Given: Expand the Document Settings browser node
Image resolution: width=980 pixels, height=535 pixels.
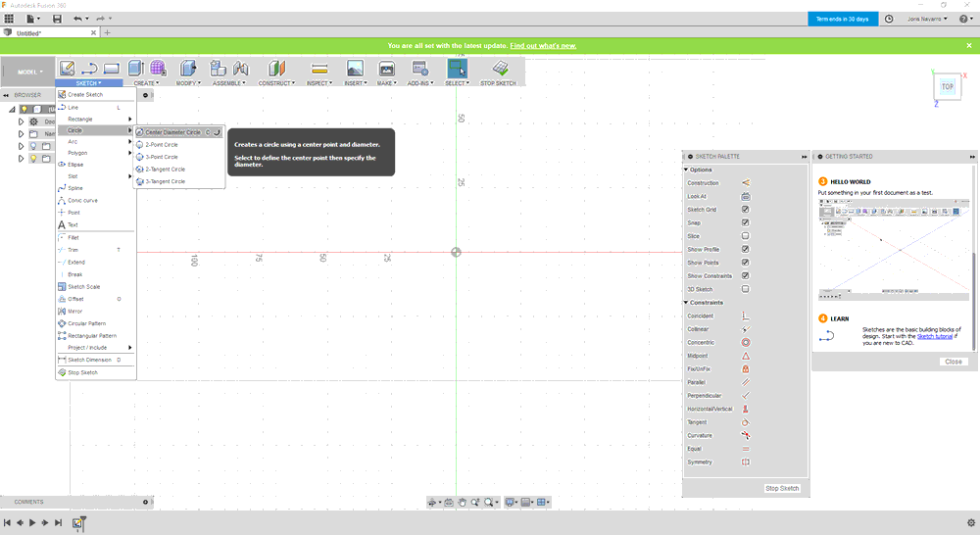Looking at the screenshot, I should coord(21,122).
